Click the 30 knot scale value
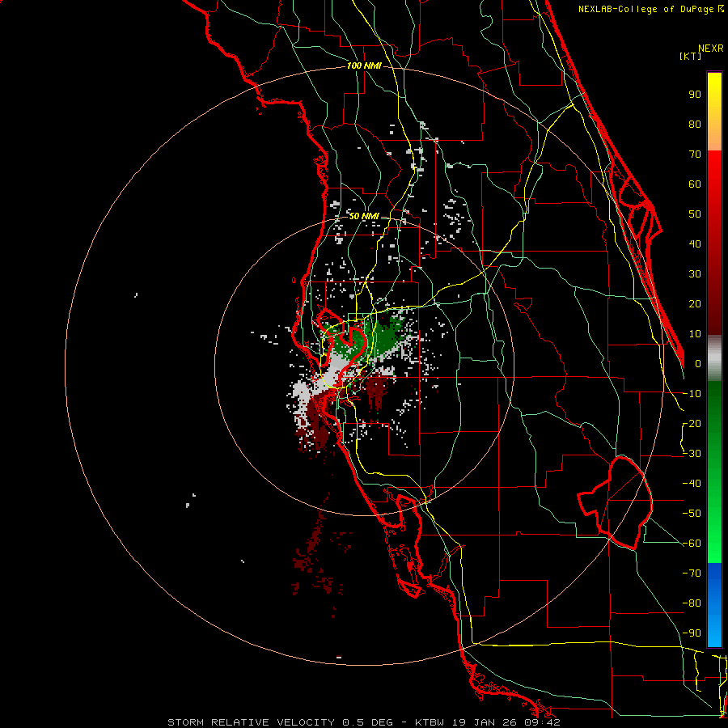728x728 pixels. pos(695,274)
